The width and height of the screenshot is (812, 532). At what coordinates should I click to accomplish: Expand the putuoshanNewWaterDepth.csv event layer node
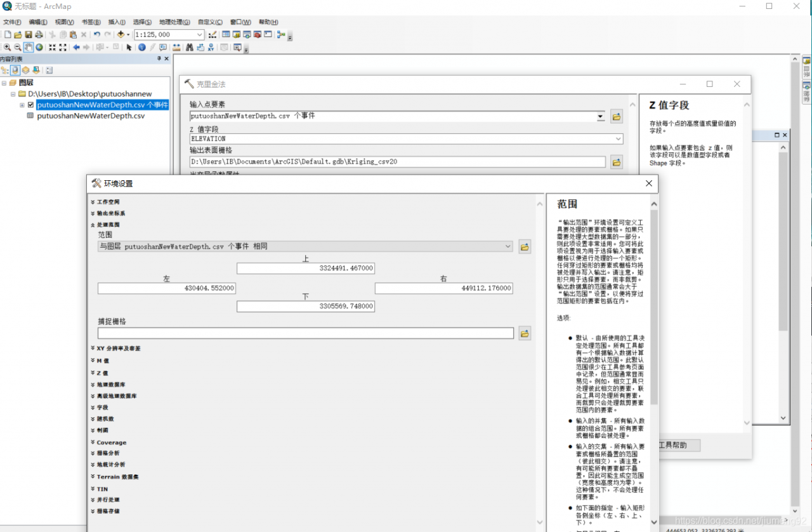22,105
